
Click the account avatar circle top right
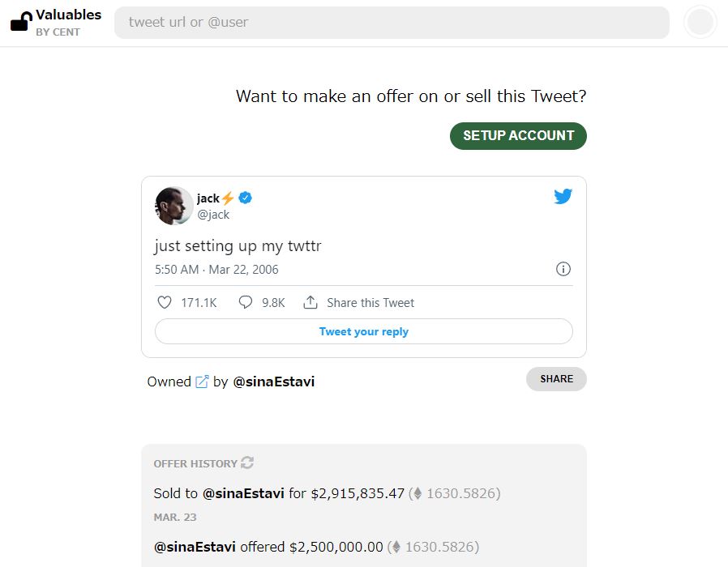[700, 23]
